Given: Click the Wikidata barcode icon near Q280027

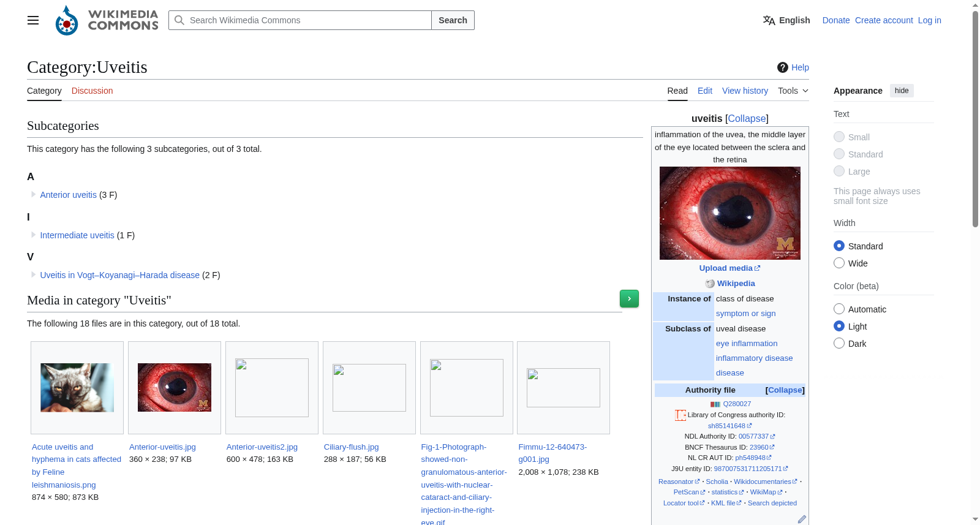Looking at the screenshot, I should tap(715, 404).
